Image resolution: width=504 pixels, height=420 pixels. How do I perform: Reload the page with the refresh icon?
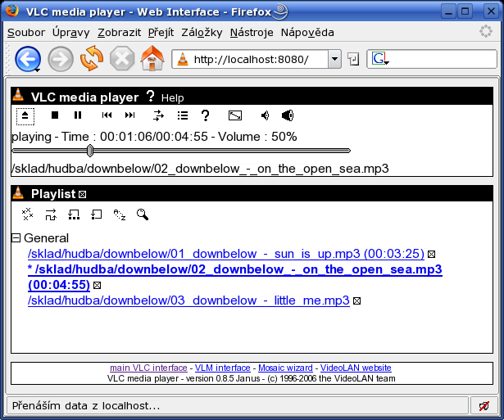point(92,58)
